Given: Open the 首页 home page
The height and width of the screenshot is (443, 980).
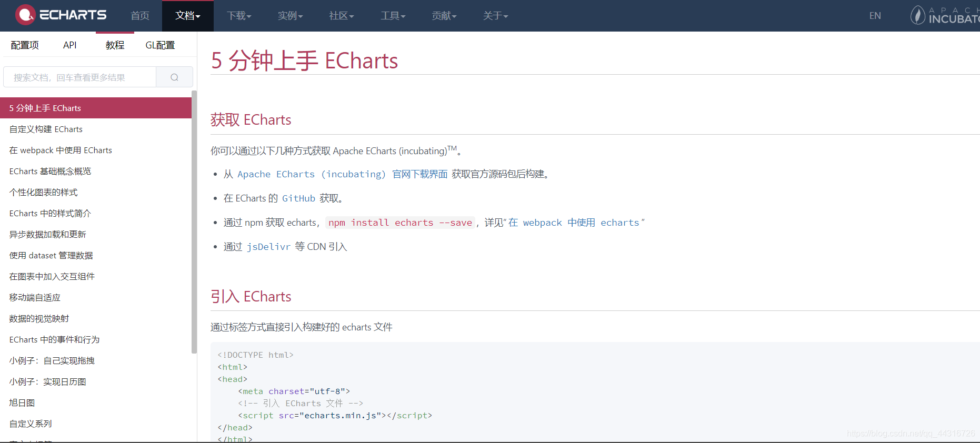Looking at the screenshot, I should click(140, 16).
